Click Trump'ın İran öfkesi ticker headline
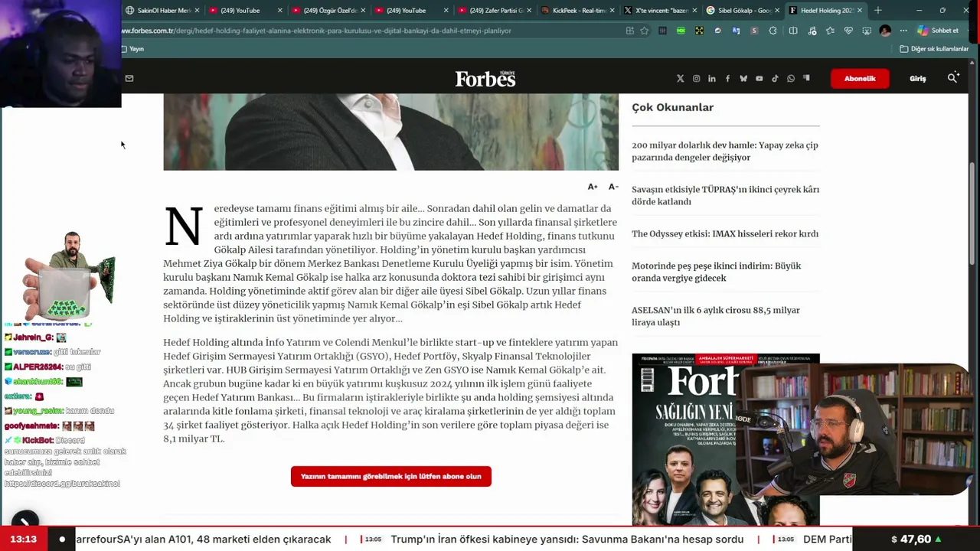 click(x=567, y=540)
